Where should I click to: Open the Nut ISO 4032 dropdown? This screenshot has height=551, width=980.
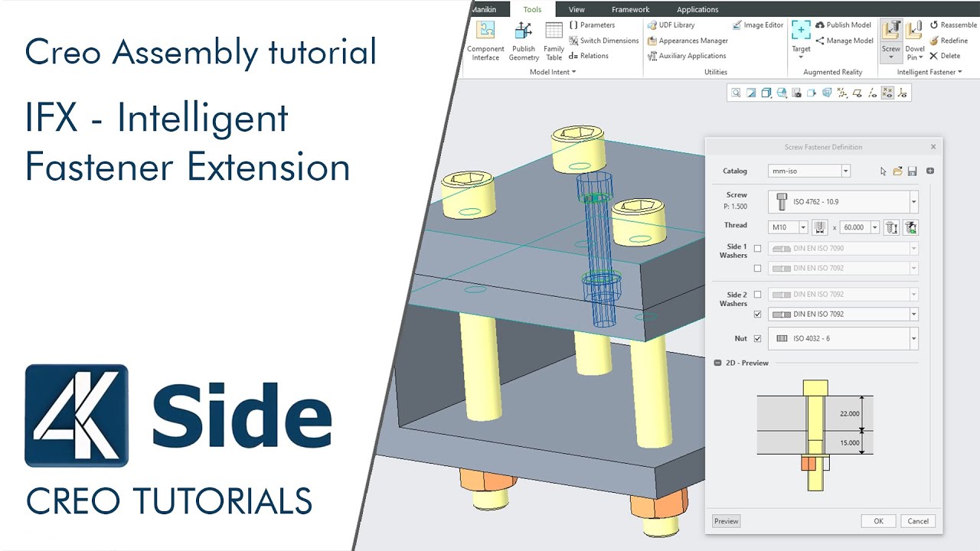tap(913, 338)
